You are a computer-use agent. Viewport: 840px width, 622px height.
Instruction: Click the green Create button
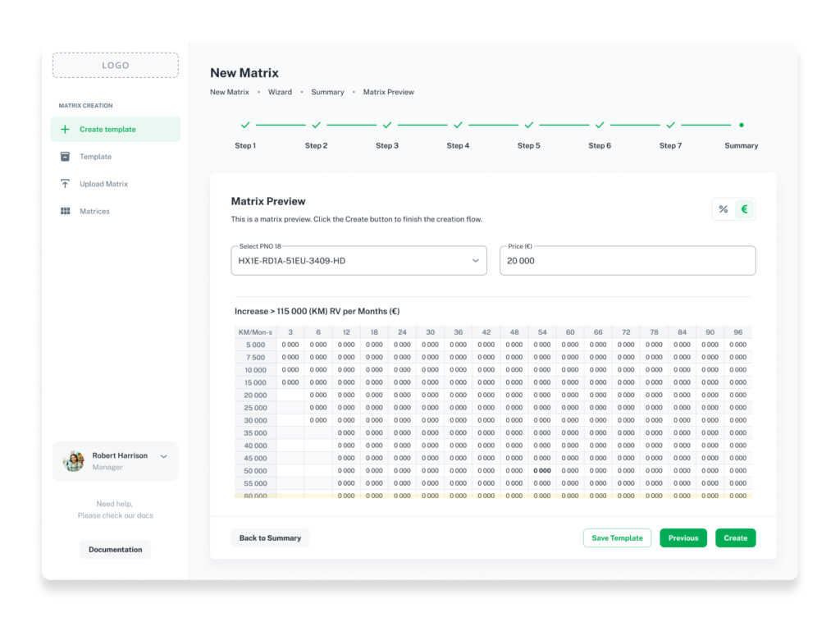click(736, 537)
